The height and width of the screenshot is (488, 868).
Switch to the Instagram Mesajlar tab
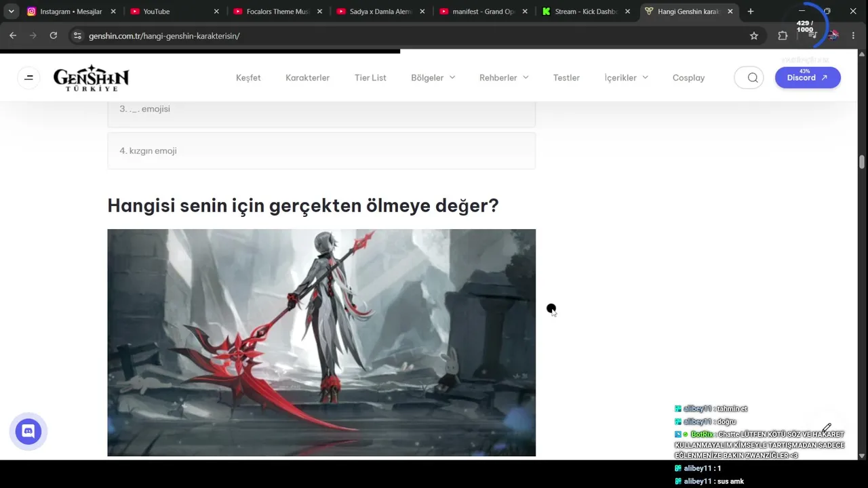click(71, 12)
